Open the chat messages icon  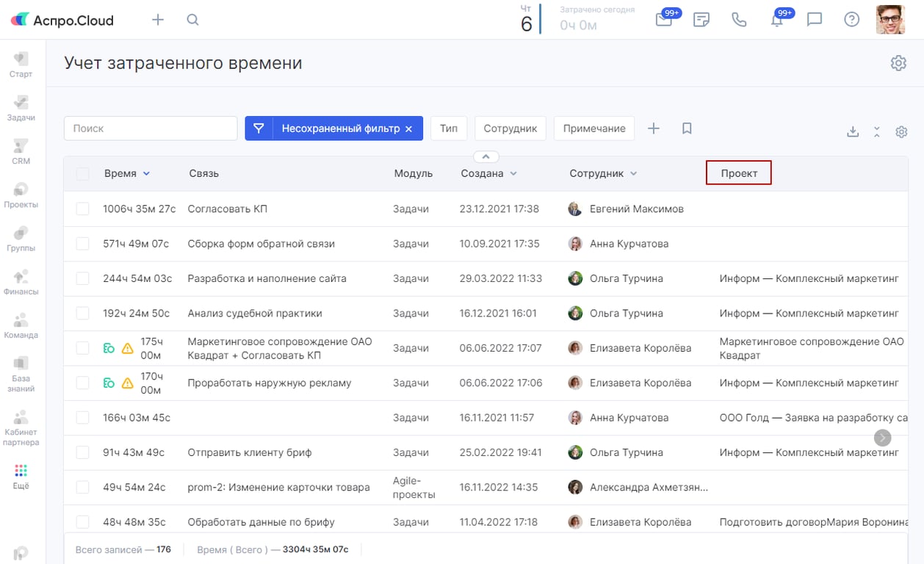[814, 20]
